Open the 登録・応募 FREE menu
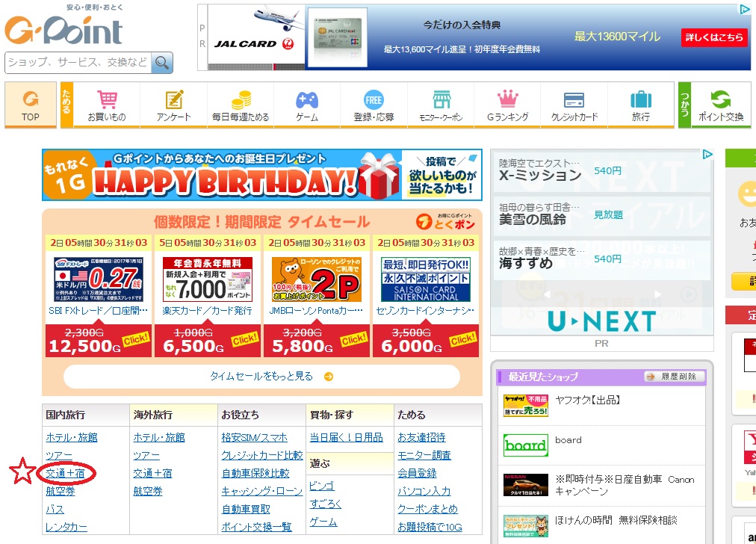The height and width of the screenshot is (544, 756). tap(374, 105)
